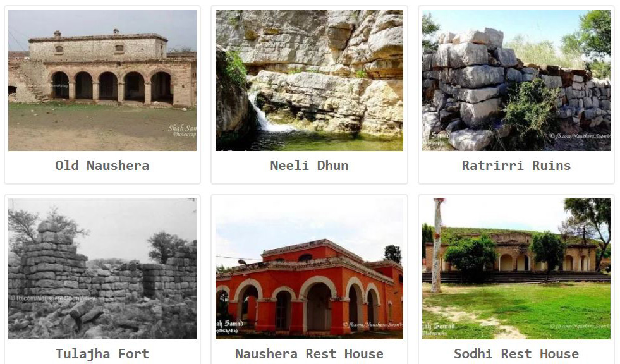Open the Sodhi Rest House garden photo
Screen dimensions: 620x364
516,269
